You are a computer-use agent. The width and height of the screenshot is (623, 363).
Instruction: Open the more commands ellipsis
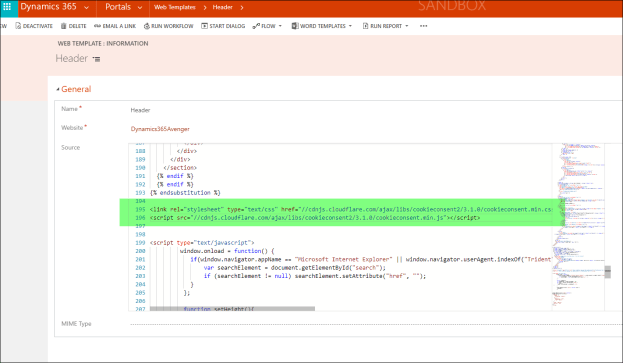coord(424,26)
